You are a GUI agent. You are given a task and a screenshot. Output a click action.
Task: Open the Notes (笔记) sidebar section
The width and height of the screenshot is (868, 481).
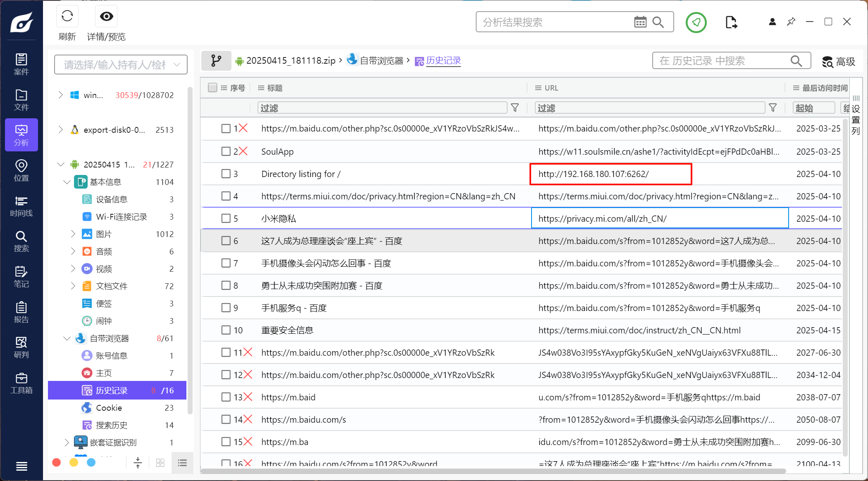pyautogui.click(x=21, y=277)
